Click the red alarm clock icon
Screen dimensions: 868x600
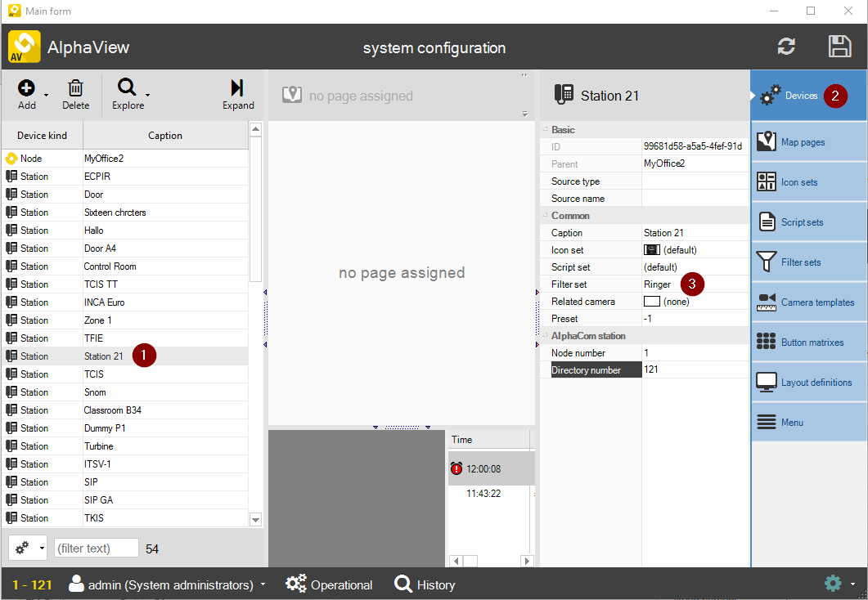point(456,469)
